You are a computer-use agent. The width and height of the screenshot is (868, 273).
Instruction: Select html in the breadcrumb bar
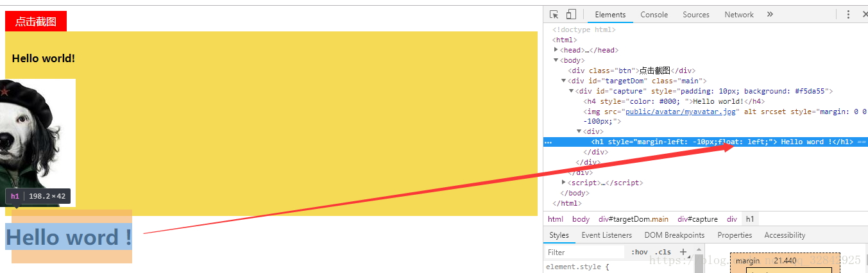(556, 219)
